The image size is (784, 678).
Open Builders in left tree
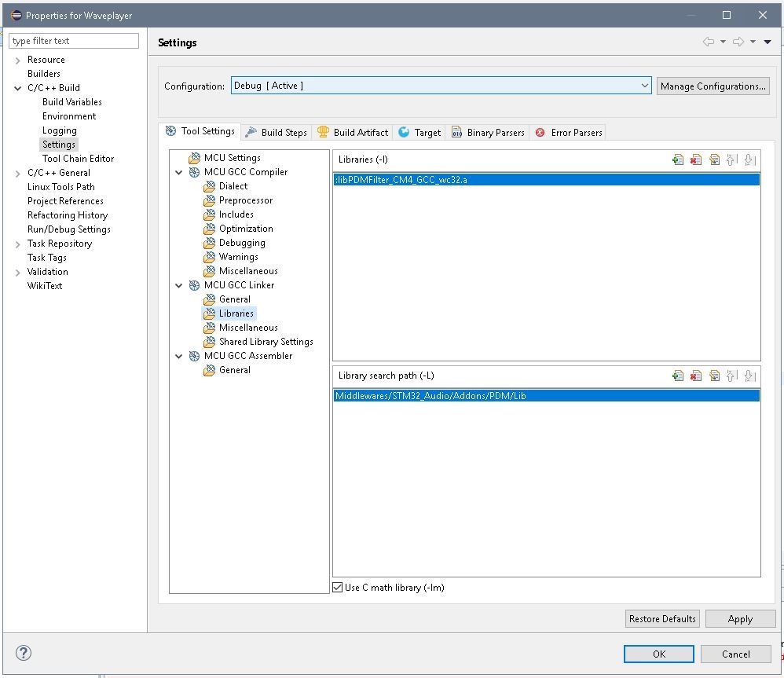pyautogui.click(x=44, y=74)
